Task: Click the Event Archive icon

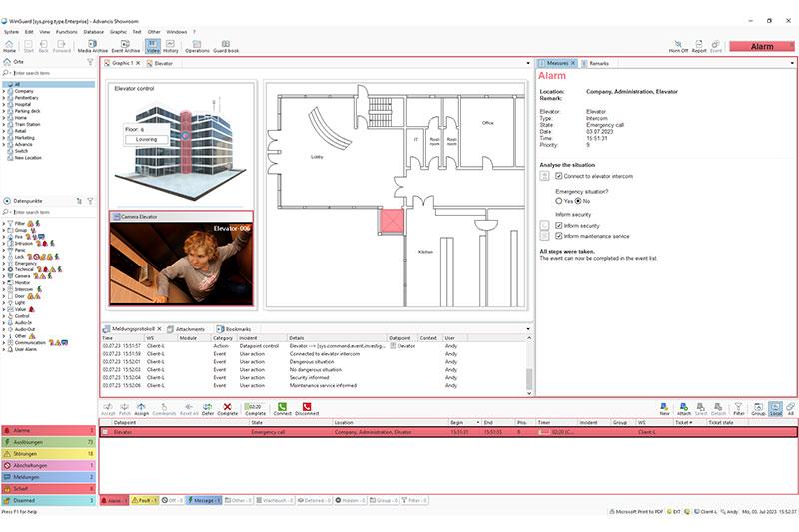Action: (x=125, y=46)
